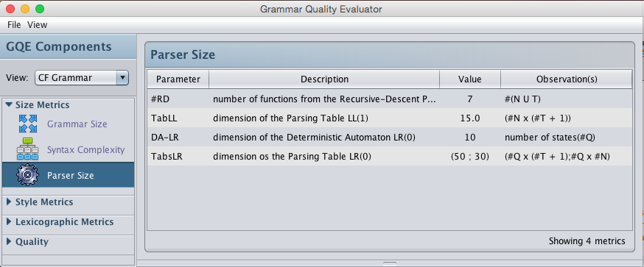Click the Deterministic Automaton LR(0) description

pyautogui.click(x=324, y=138)
